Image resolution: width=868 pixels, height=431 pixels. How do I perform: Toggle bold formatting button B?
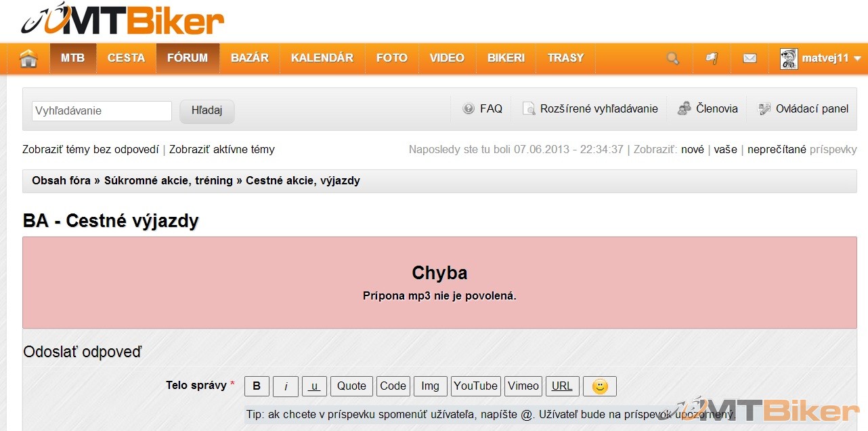(x=257, y=386)
